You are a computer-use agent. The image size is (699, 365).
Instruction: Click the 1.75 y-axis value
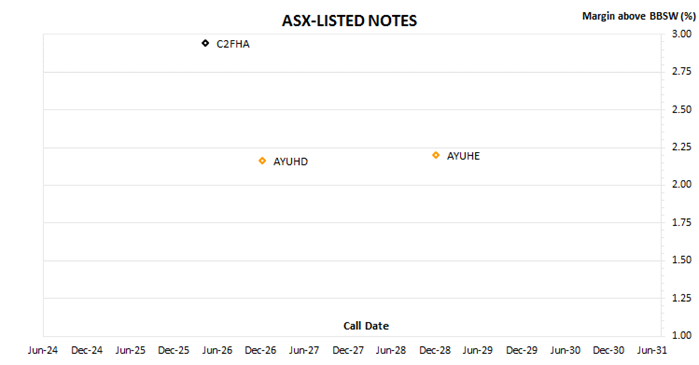pos(682,222)
